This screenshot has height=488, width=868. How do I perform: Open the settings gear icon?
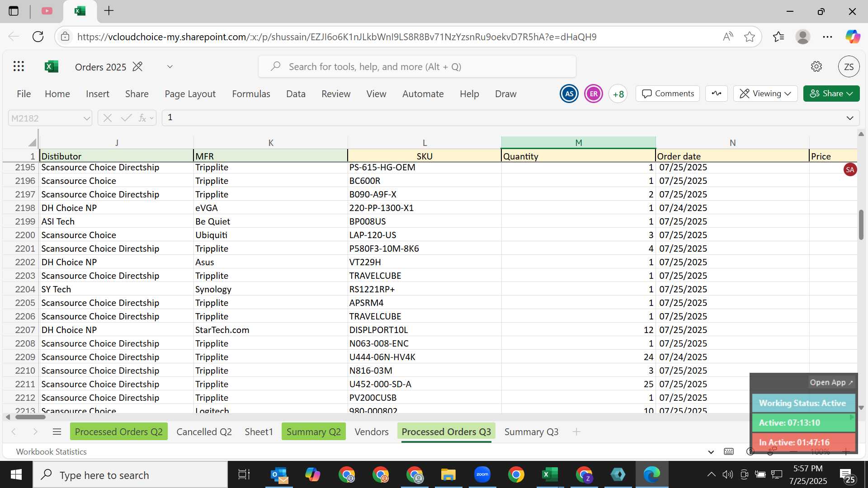[816, 66]
